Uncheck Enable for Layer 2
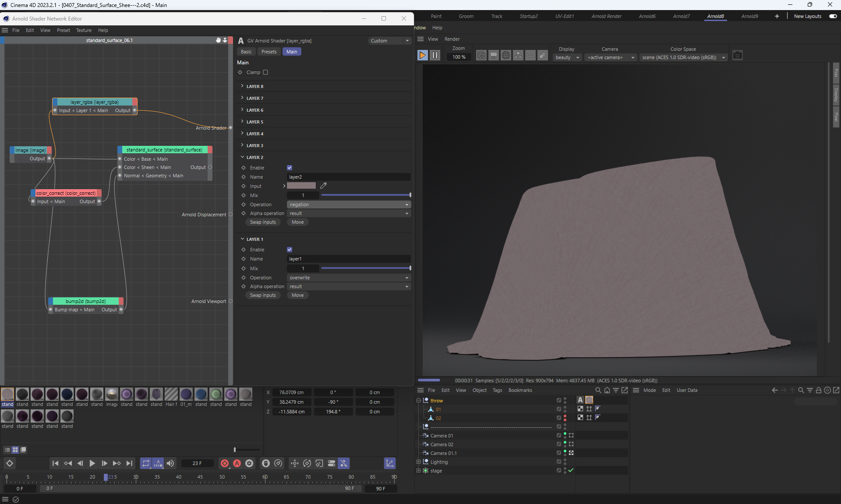 tap(290, 168)
